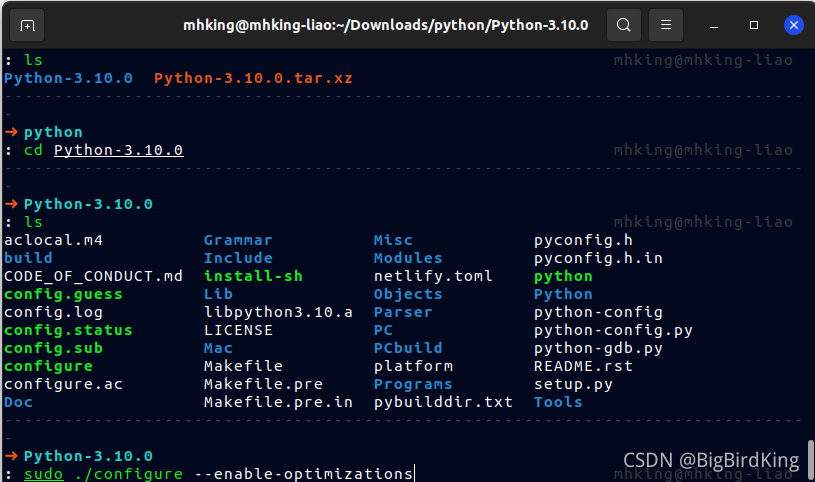Click the Include directory name
The width and height of the screenshot is (815, 482).
point(238,258)
